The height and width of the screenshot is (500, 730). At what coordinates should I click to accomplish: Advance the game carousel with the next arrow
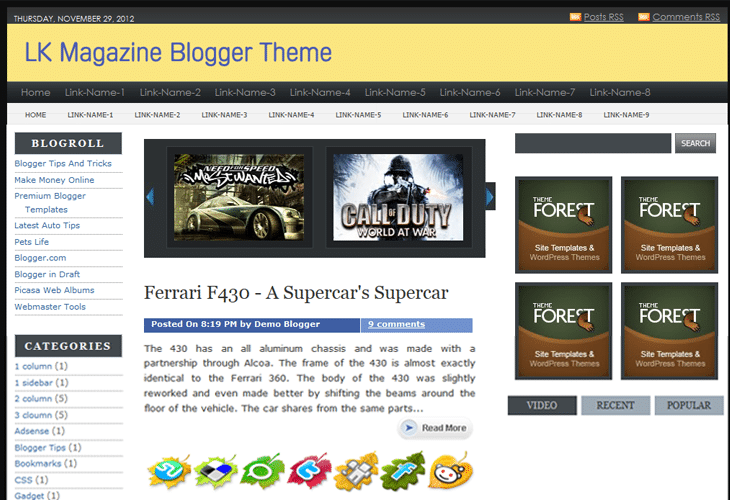click(490, 197)
